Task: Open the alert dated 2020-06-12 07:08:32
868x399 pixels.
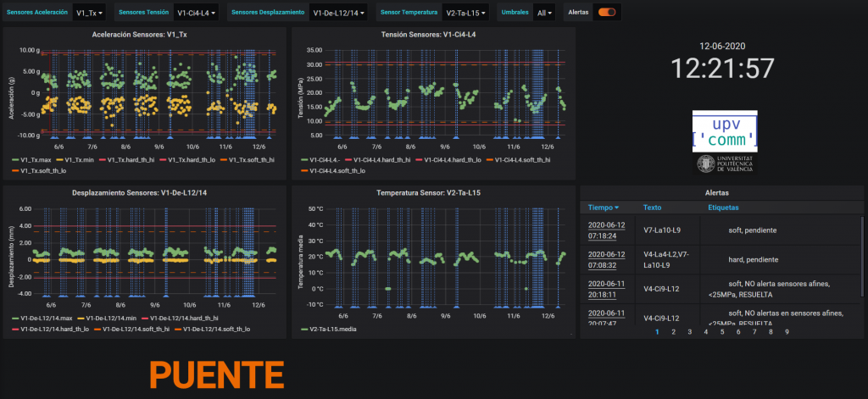Action: 606,259
